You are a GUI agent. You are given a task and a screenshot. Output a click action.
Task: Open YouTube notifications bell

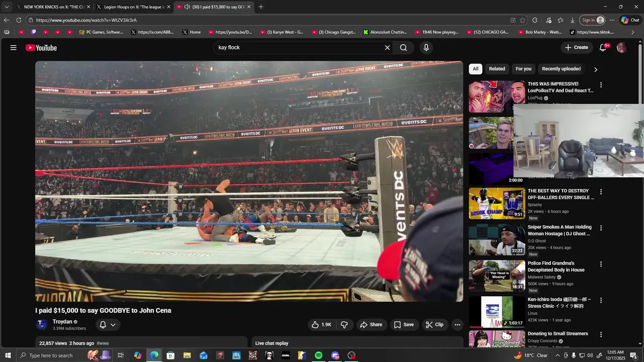point(603,48)
